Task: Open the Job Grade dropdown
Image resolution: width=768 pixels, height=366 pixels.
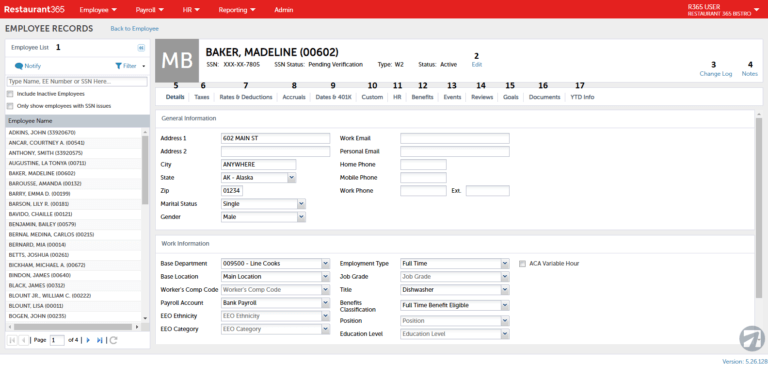Action: click(x=505, y=277)
